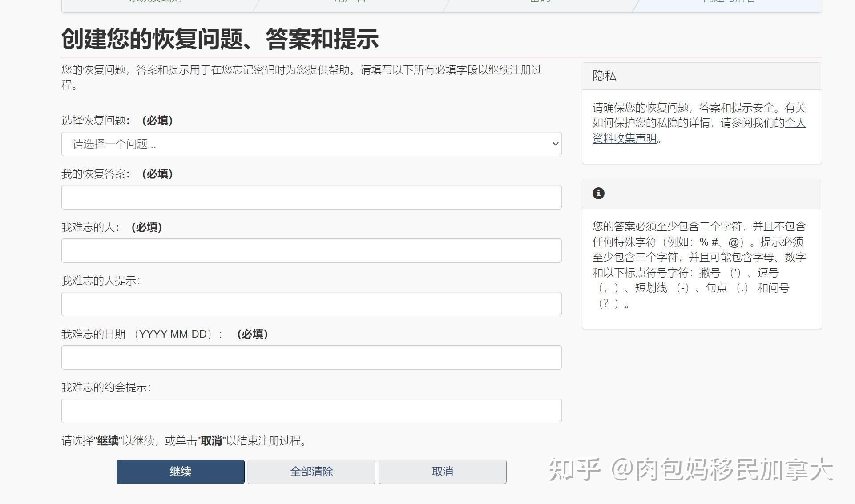
Task: Click the page title 创建您的恢复问题、答案和提示
Action: (x=221, y=39)
